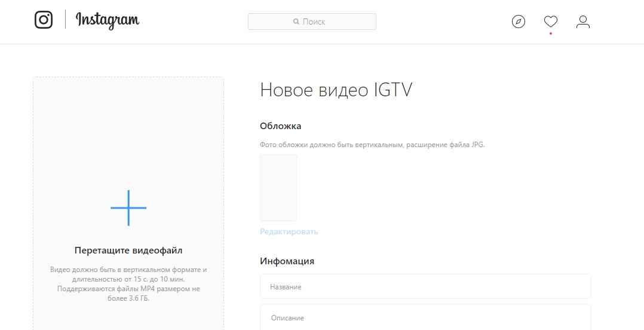Click the vertical divider beside the Instagram logo

(x=65, y=20)
